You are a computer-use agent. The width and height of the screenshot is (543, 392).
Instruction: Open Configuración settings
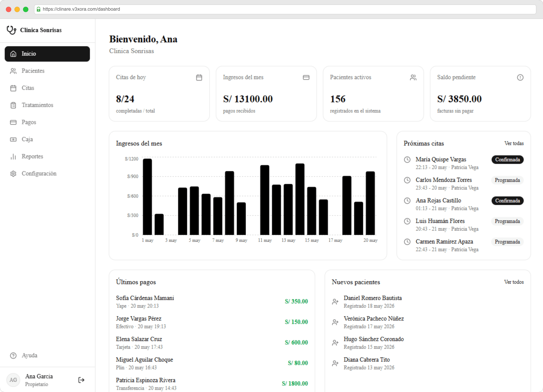[x=47, y=174]
